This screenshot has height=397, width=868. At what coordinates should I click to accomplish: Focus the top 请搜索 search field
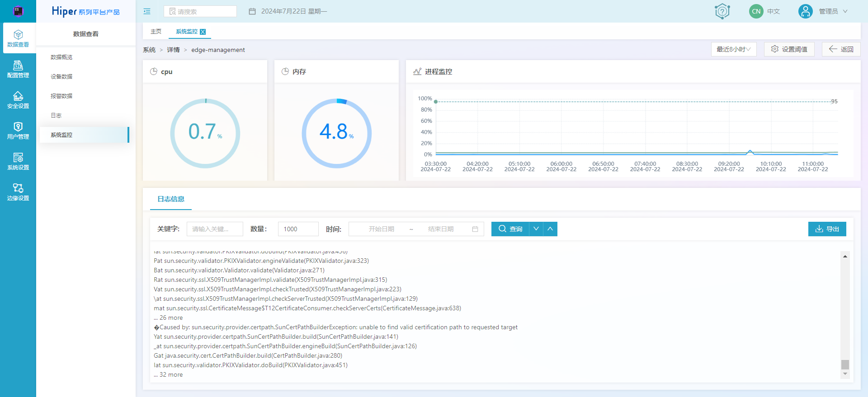pos(200,11)
